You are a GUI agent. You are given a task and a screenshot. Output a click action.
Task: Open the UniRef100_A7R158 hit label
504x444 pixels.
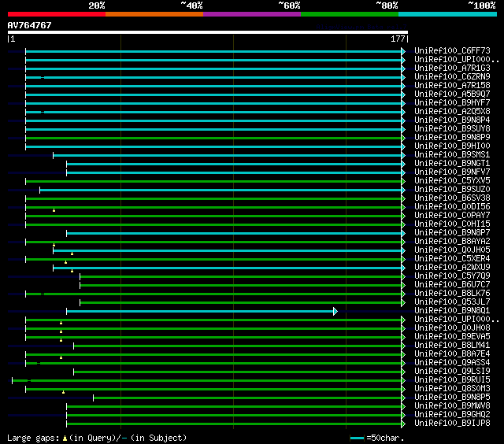pos(452,86)
